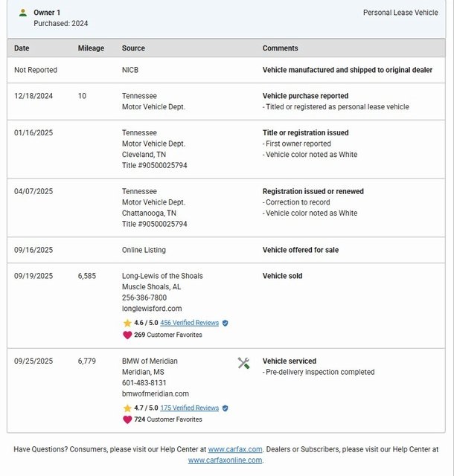Visit the www.carfax.com Help Center link
The height and width of the screenshot is (476, 454).
tap(235, 449)
